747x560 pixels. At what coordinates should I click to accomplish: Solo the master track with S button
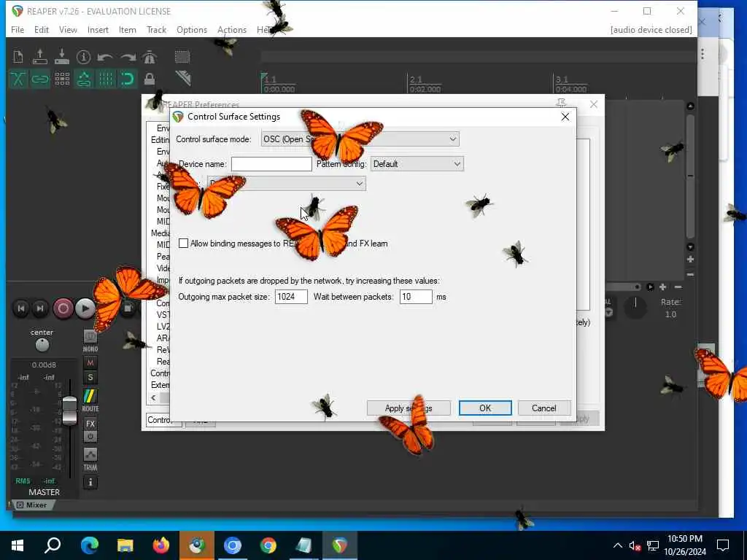coord(90,378)
